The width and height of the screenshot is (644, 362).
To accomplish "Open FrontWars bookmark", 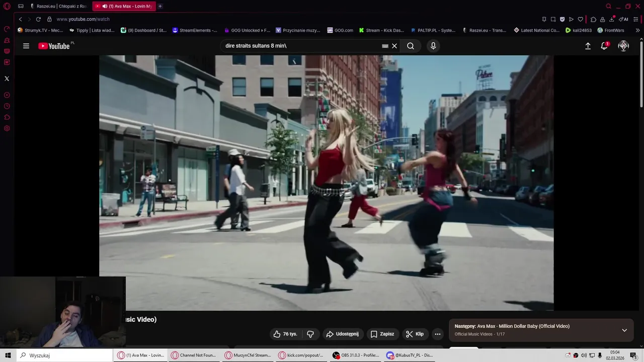I will pos(611,30).
